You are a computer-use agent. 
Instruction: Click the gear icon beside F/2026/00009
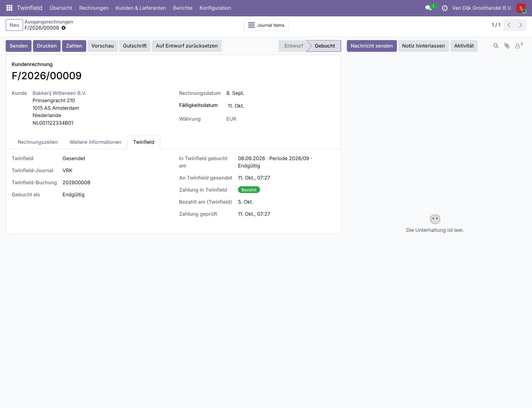pos(64,28)
